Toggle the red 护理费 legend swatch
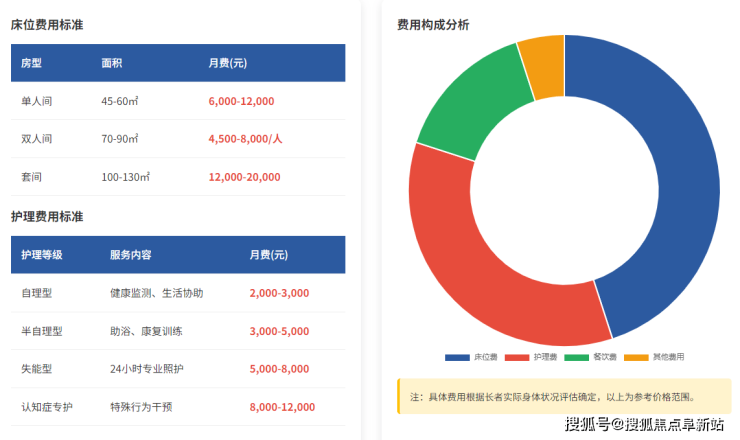This screenshot has width=740, height=440. 516,357
